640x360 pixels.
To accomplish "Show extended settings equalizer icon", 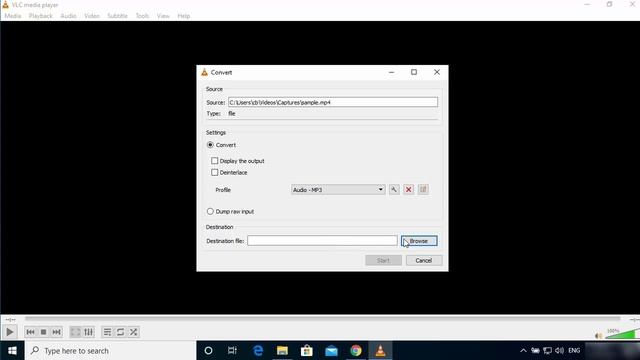I will pyautogui.click(x=89, y=332).
